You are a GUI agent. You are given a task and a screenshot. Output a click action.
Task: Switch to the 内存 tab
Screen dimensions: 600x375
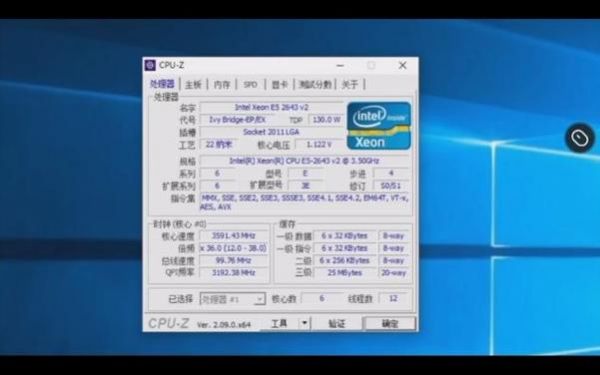coord(222,85)
